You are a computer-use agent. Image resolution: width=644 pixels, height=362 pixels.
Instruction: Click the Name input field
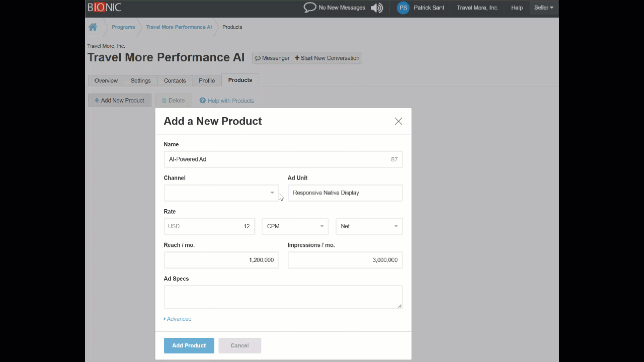point(277,159)
